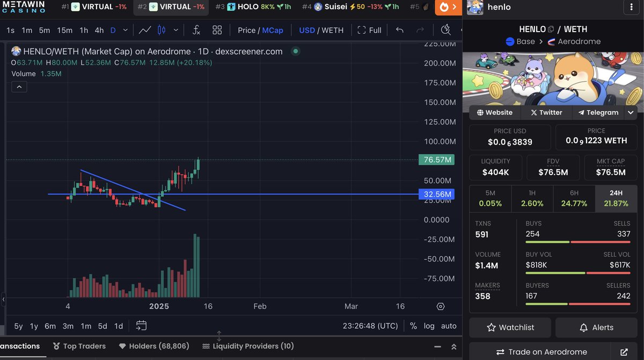Open the project Website link
The width and height of the screenshot is (644, 360).
pyautogui.click(x=494, y=112)
